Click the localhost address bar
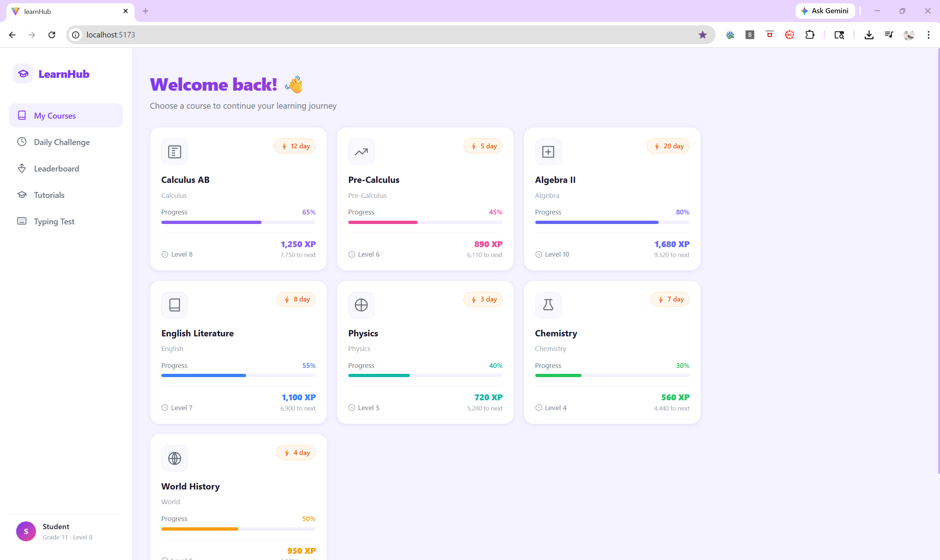 pyautogui.click(x=377, y=35)
